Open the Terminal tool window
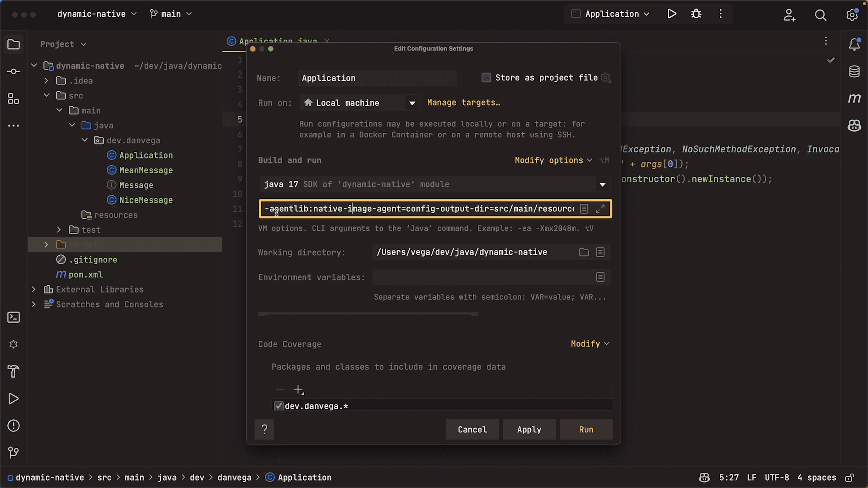 click(x=14, y=317)
